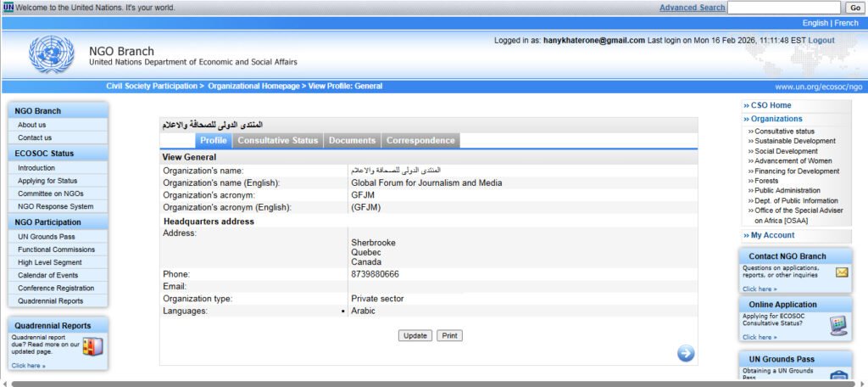Click the envelope icon in Contact NGO Branch

pyautogui.click(x=841, y=272)
